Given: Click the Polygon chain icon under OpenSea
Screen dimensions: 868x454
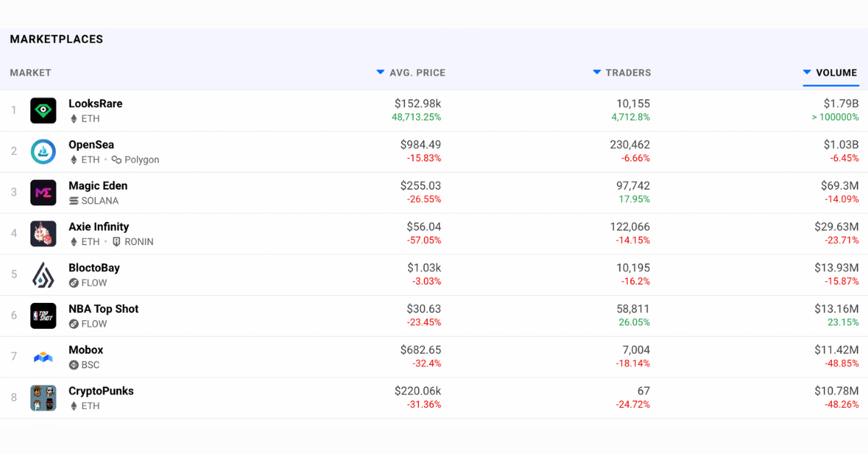Looking at the screenshot, I should pos(116,160).
